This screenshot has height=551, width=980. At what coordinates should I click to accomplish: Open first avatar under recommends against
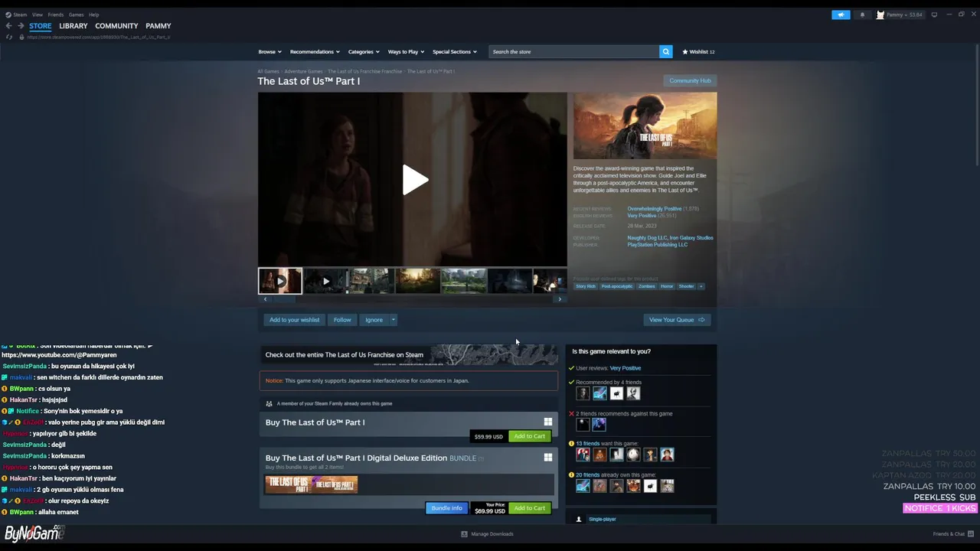pos(583,424)
